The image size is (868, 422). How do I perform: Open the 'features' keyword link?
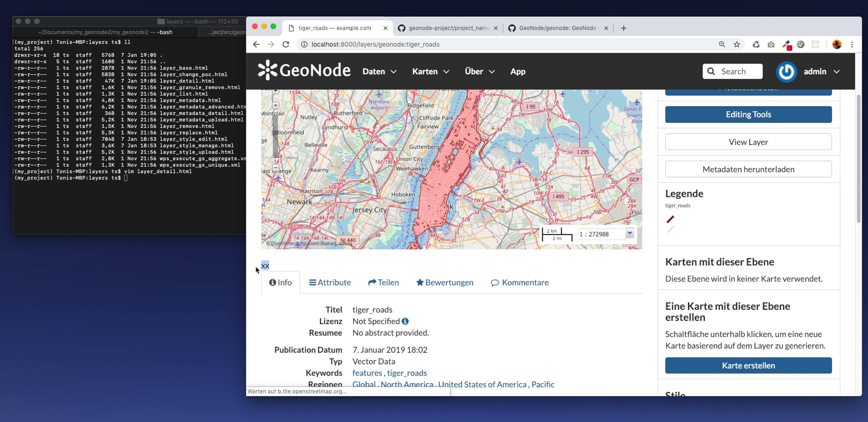tap(367, 373)
